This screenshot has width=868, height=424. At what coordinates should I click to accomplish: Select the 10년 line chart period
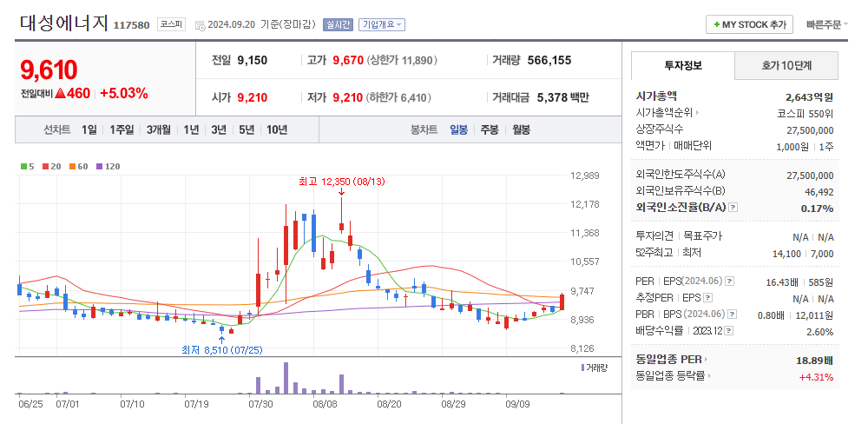click(x=277, y=129)
